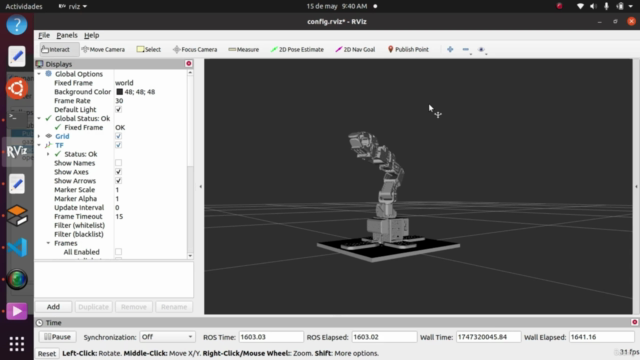Open the rviz application menu in top bar
This screenshot has height=360, width=640.
(x=73, y=6)
